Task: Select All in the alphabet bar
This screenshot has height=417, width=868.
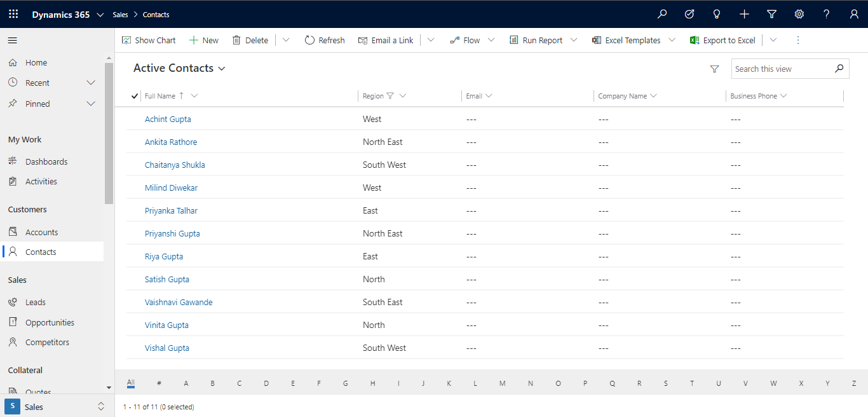Action: click(130, 383)
